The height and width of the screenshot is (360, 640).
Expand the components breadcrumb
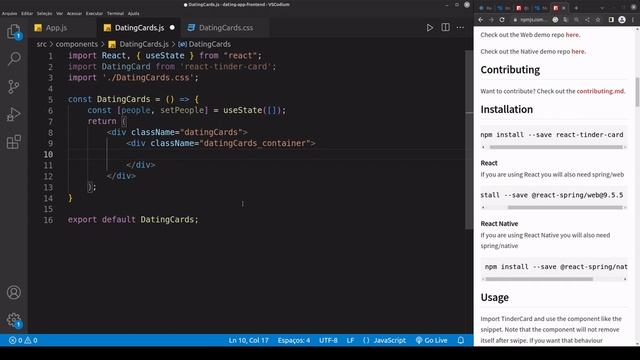(77, 44)
